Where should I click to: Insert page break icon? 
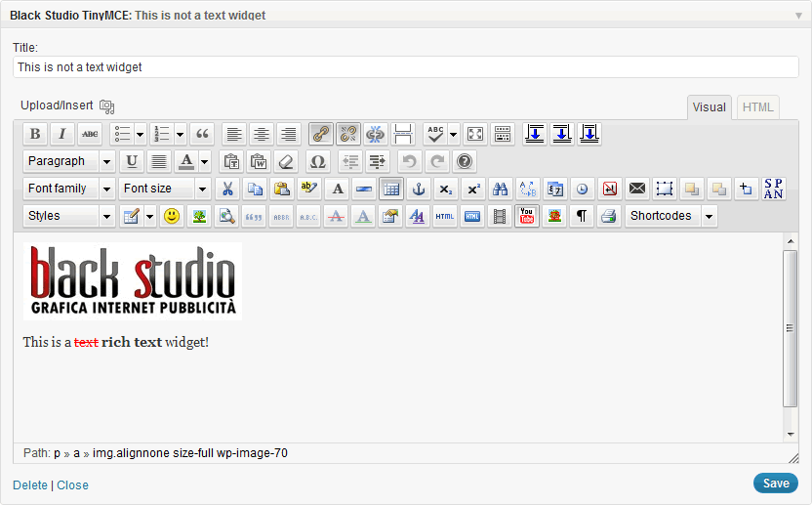403,134
